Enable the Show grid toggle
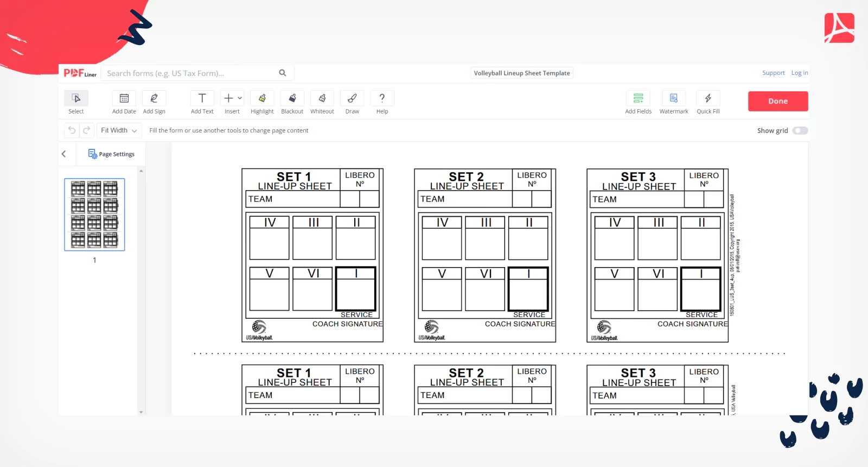Screen dimensions: 868x467 pyautogui.click(x=800, y=131)
